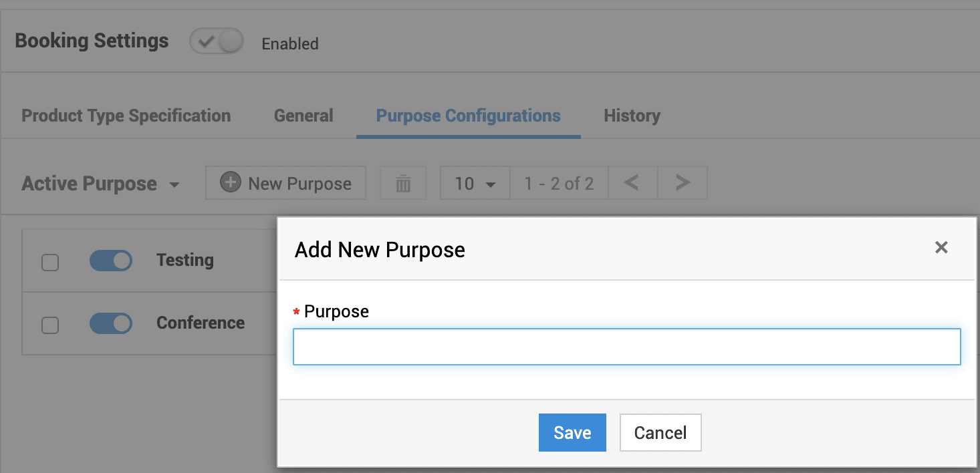Switch to the History tab
980x473 pixels.
(x=632, y=116)
